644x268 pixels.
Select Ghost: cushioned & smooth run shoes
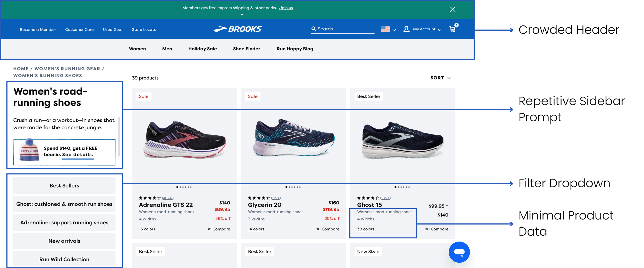(x=64, y=204)
